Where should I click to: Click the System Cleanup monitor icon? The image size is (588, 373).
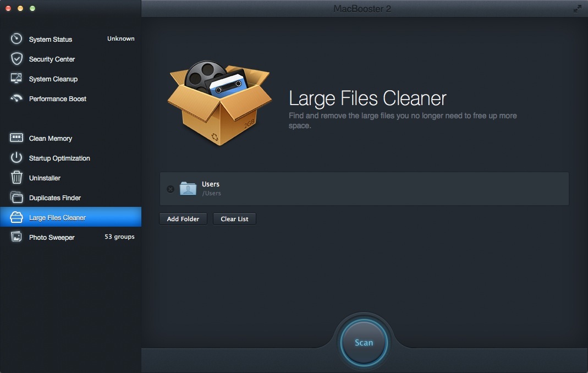click(x=16, y=79)
